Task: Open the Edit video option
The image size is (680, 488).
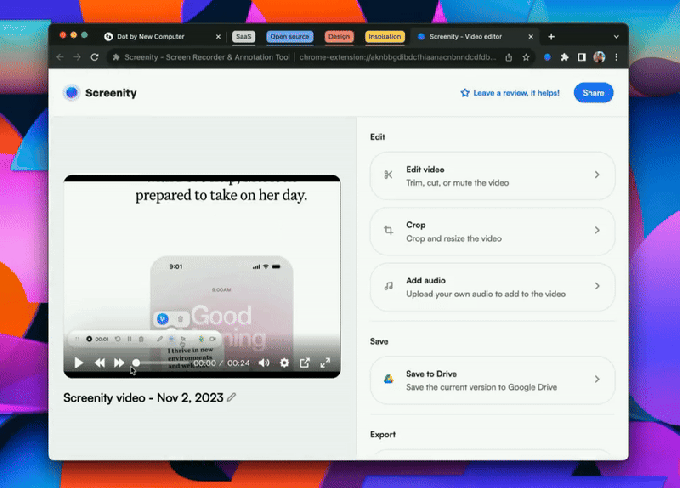Action: point(491,176)
